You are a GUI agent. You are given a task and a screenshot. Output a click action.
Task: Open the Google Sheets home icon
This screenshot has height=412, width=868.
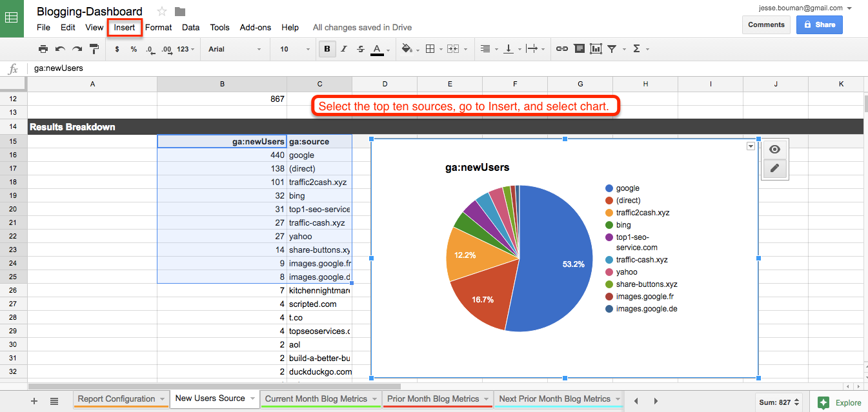12,18
